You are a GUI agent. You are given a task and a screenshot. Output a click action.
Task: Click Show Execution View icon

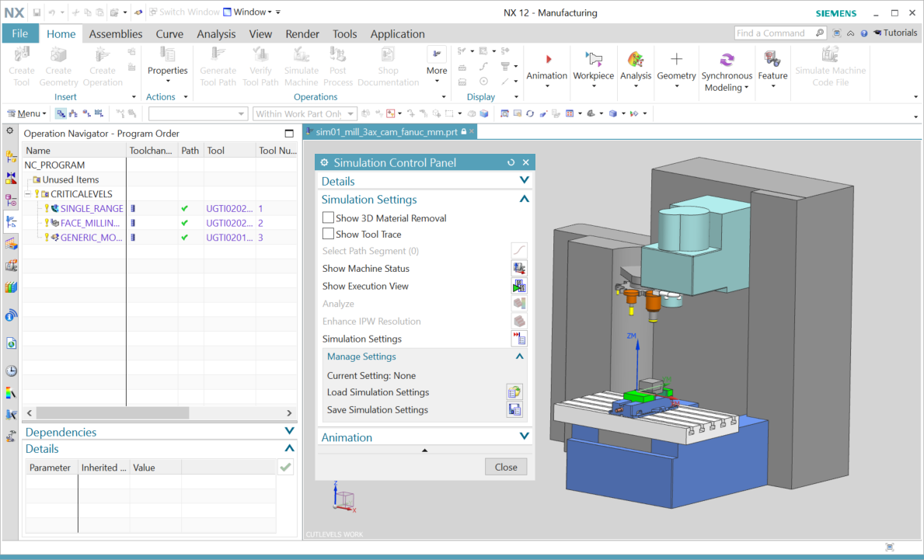tap(519, 286)
